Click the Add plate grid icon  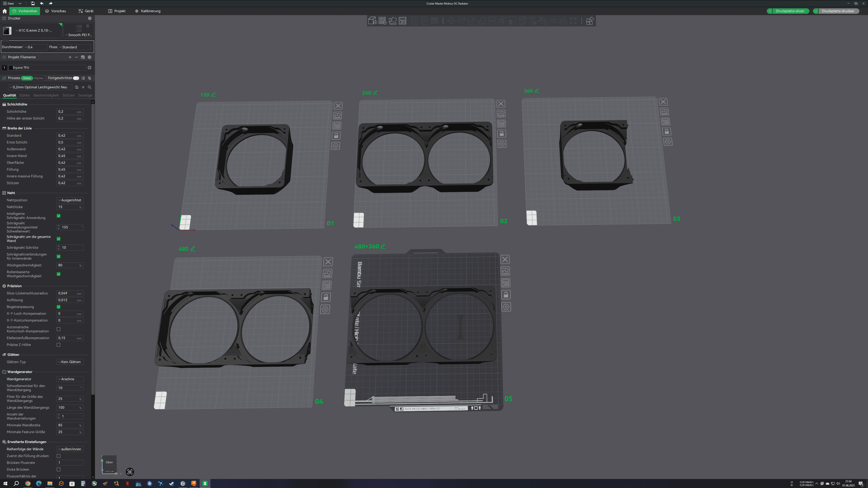click(382, 21)
